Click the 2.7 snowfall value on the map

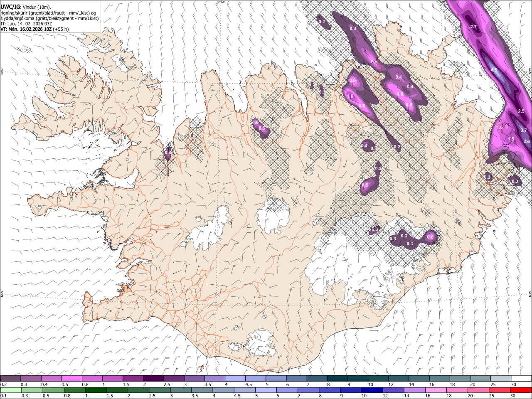tap(473, 27)
